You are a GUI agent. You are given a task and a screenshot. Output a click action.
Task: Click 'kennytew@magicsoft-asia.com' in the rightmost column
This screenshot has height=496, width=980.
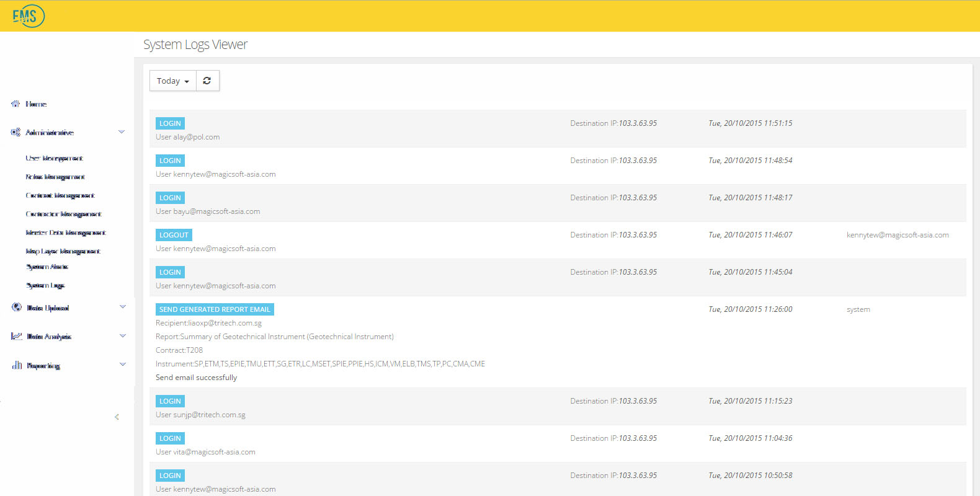pos(898,235)
